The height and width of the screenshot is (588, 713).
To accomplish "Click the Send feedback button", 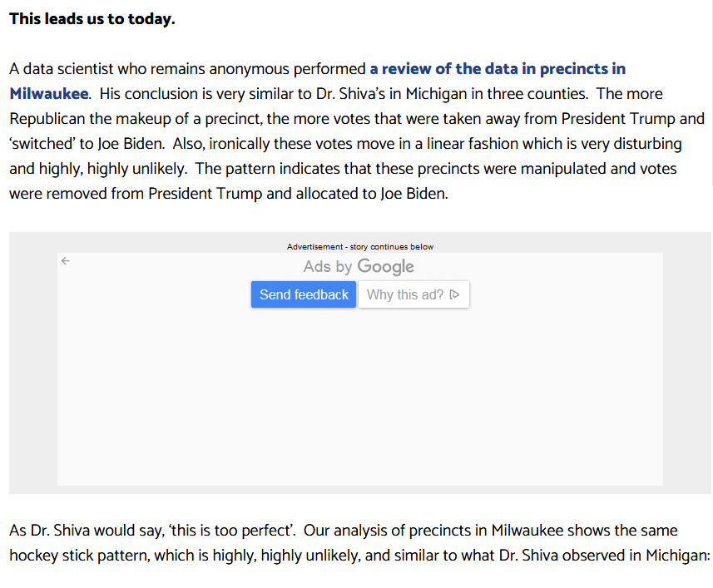I will point(304,294).
